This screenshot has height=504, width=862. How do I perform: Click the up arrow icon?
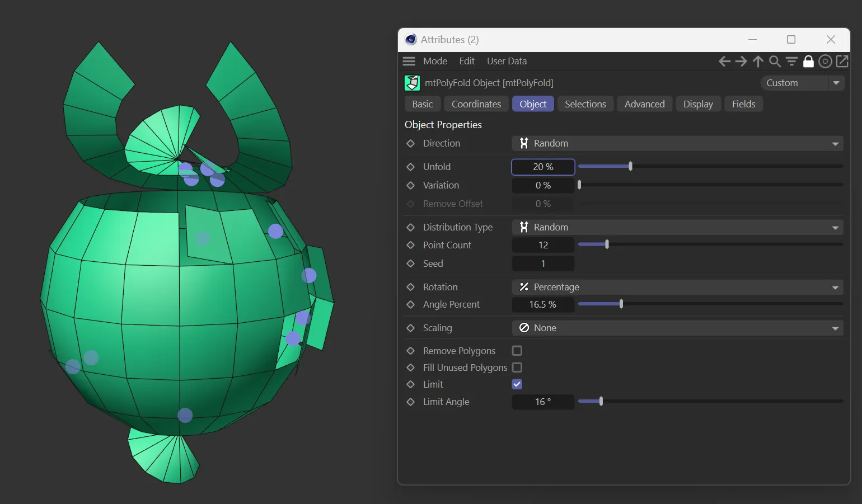click(758, 62)
